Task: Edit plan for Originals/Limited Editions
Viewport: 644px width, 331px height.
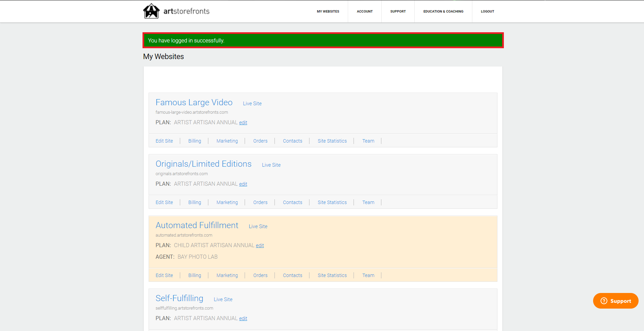Action: pyautogui.click(x=243, y=184)
